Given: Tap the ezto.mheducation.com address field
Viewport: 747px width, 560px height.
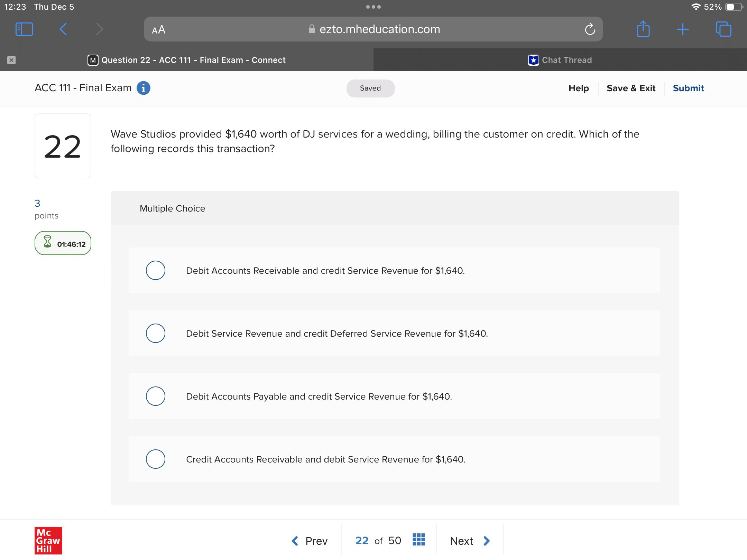Looking at the screenshot, I should 380,29.
